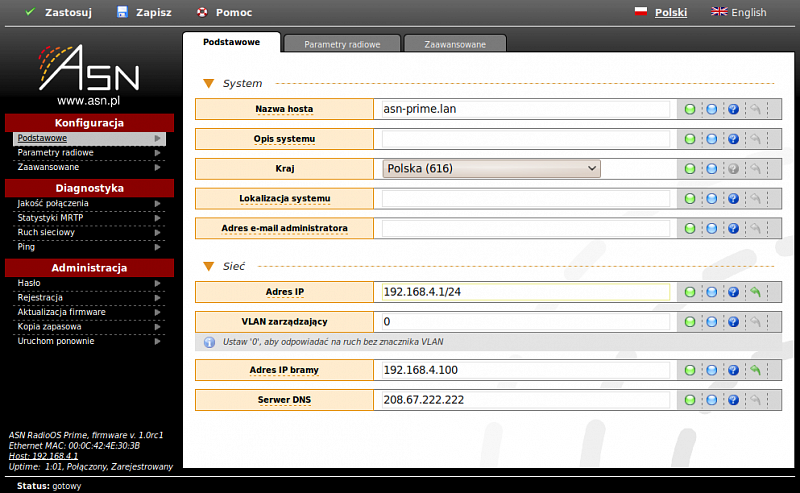Click the green apply icon in the Adres IP bramy row
The height and width of the screenshot is (493, 800).
(690, 370)
